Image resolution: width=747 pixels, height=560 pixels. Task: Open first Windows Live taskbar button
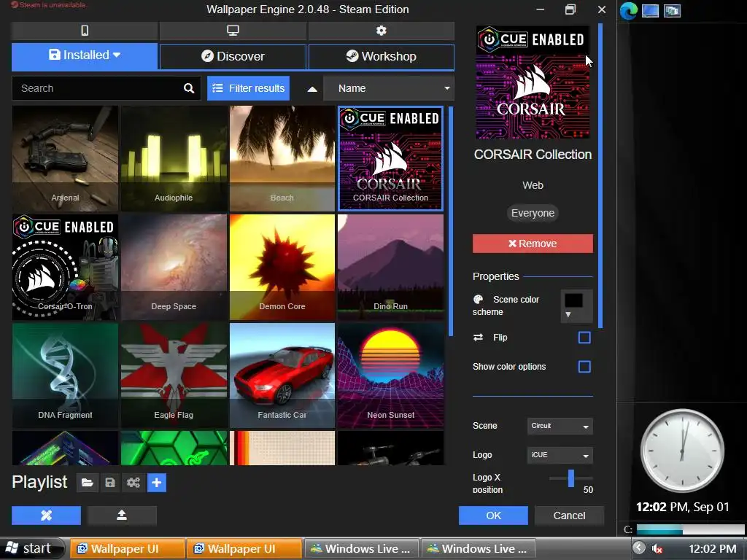pyautogui.click(x=360, y=548)
